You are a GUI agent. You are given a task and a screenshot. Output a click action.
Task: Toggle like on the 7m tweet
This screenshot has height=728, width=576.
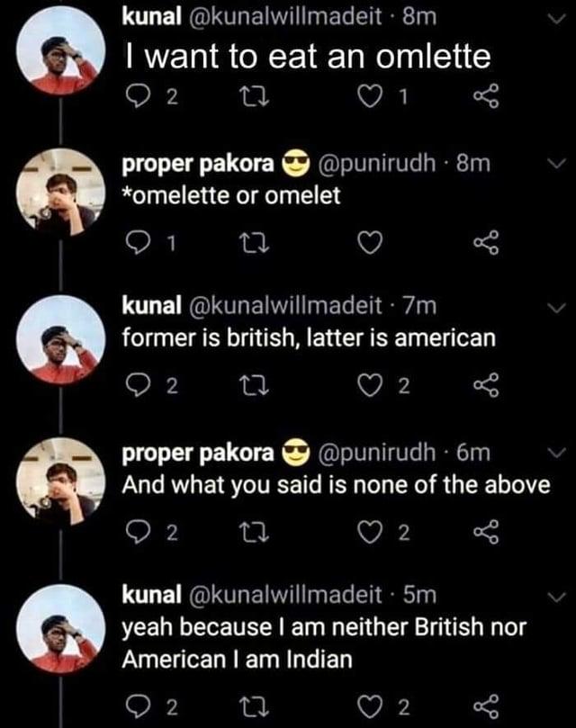click(369, 387)
